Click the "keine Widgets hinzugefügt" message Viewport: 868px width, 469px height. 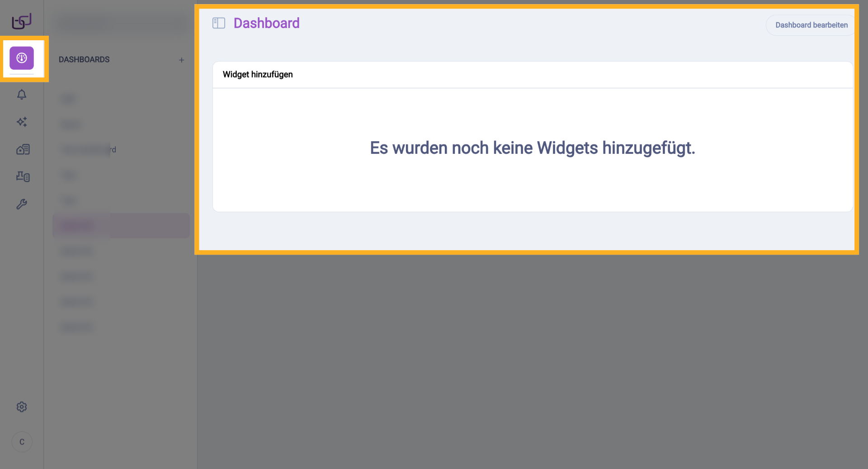pos(532,148)
